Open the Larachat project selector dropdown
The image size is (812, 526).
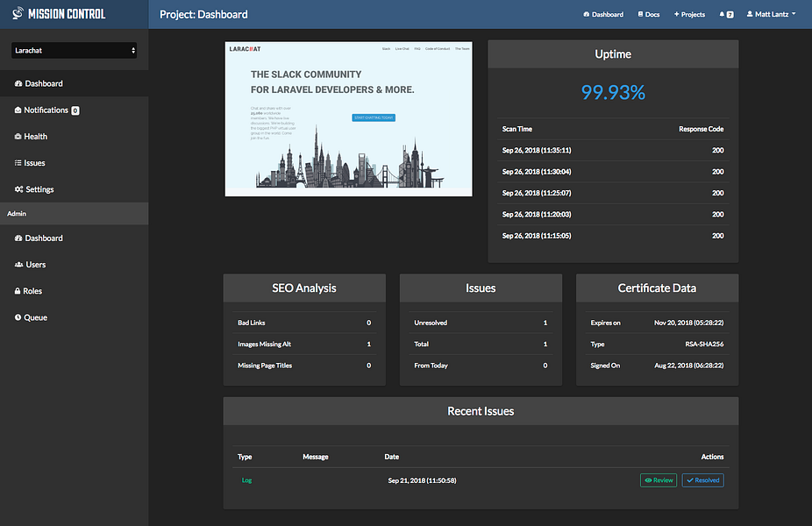(x=74, y=50)
